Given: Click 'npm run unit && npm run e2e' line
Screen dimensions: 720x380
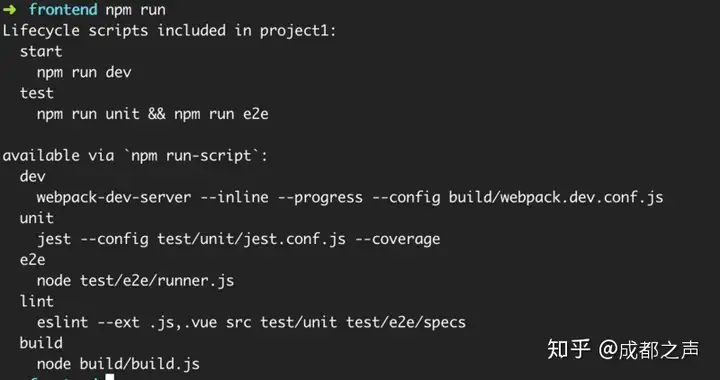Looking at the screenshot, I should [152, 114].
